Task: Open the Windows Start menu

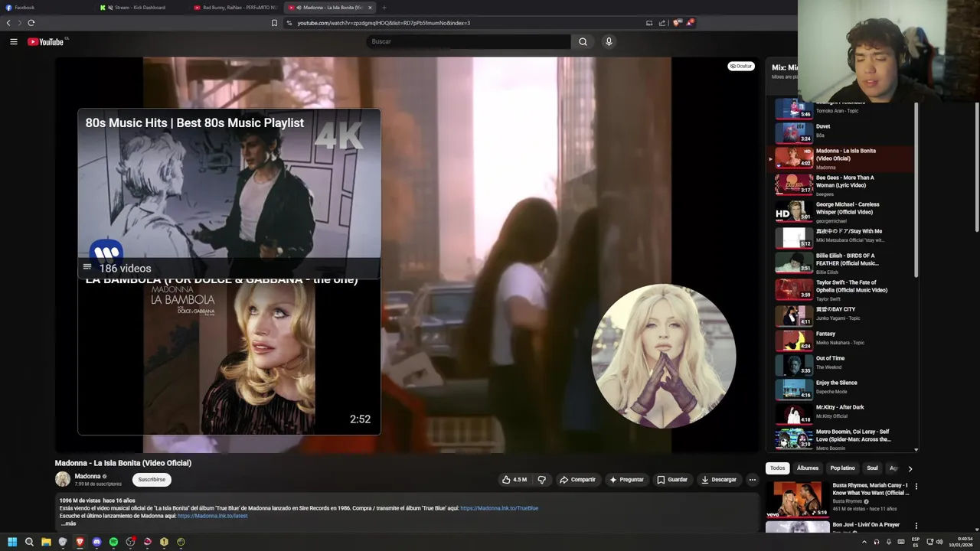Action: click(12, 542)
